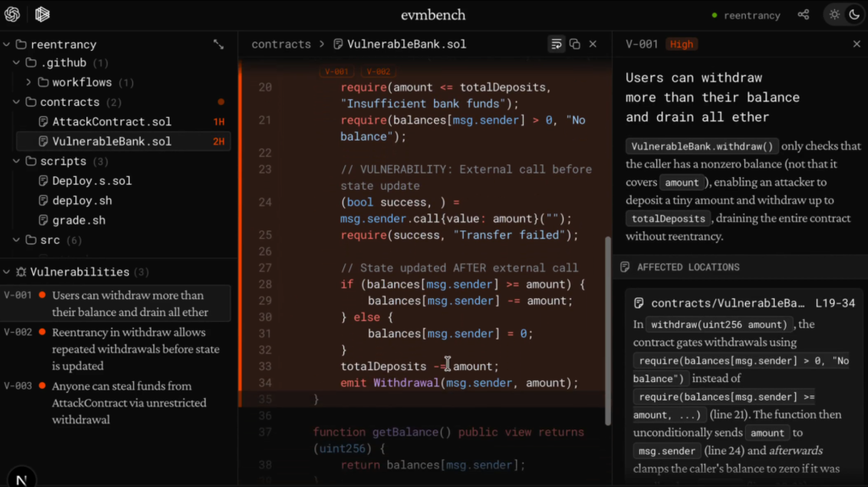Click the AttackContract.sol file icon
The width and height of the screenshot is (868, 487).
[43, 122]
